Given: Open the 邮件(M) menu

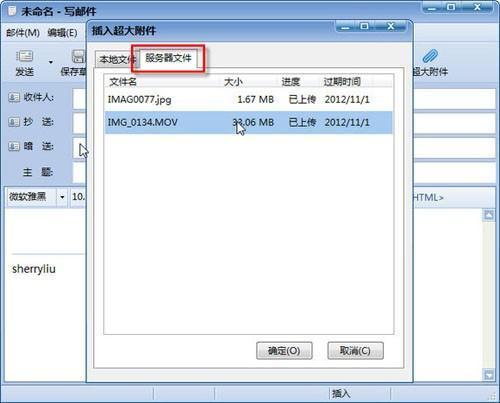Looking at the screenshot, I should [x=23, y=33].
